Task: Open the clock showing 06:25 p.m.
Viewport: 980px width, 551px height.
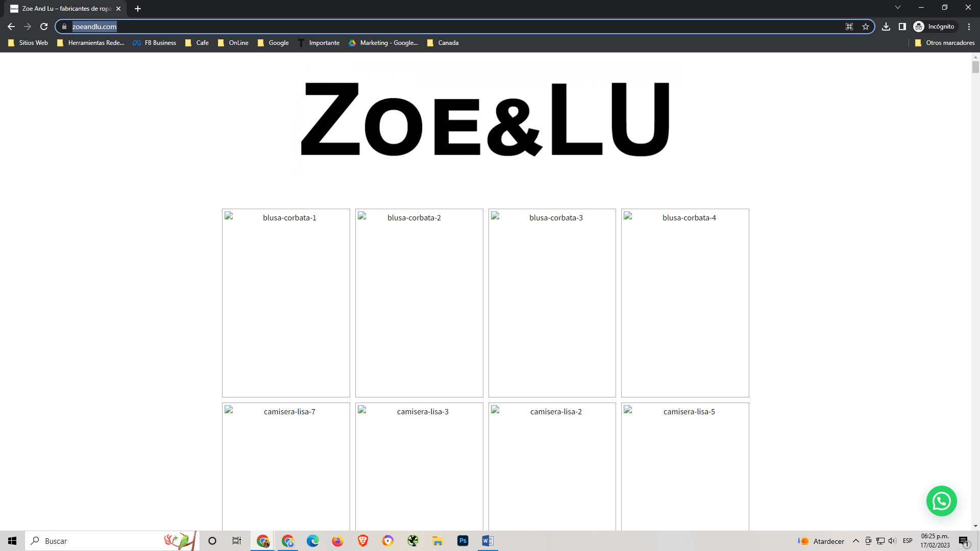Action: click(935, 541)
